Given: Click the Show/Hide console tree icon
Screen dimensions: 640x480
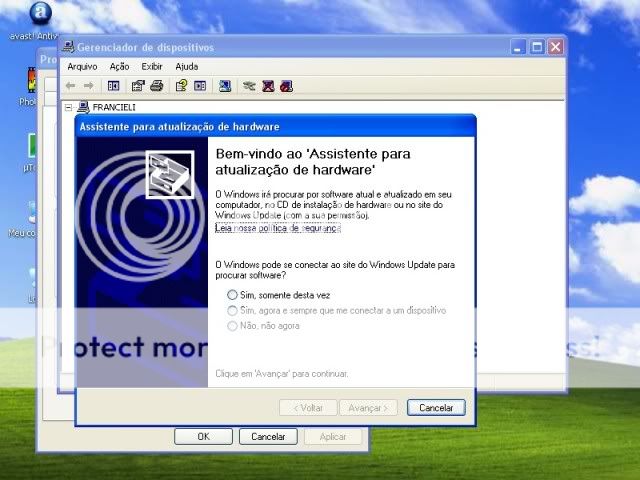Looking at the screenshot, I should click(x=114, y=86).
